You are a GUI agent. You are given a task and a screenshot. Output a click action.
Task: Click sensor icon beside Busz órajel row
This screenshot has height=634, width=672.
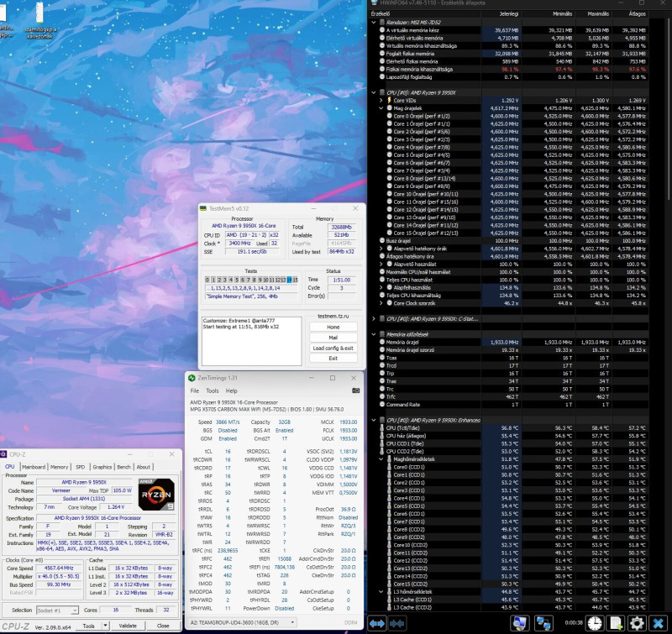tap(382, 241)
